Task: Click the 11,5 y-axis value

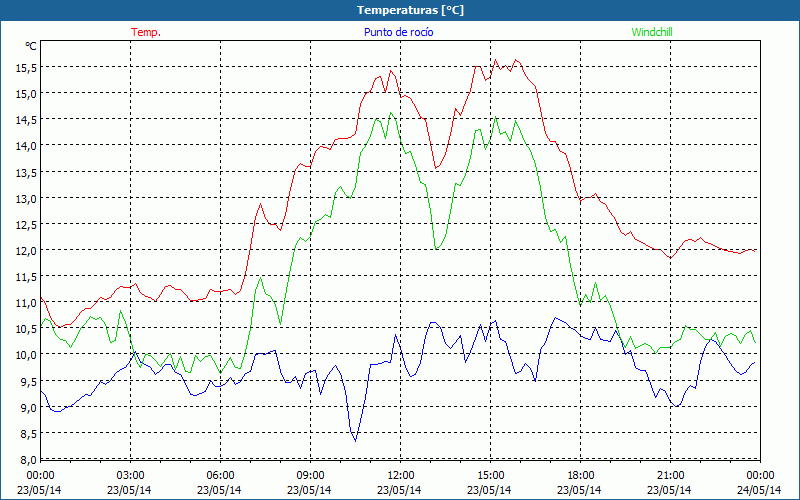Action: (x=27, y=277)
